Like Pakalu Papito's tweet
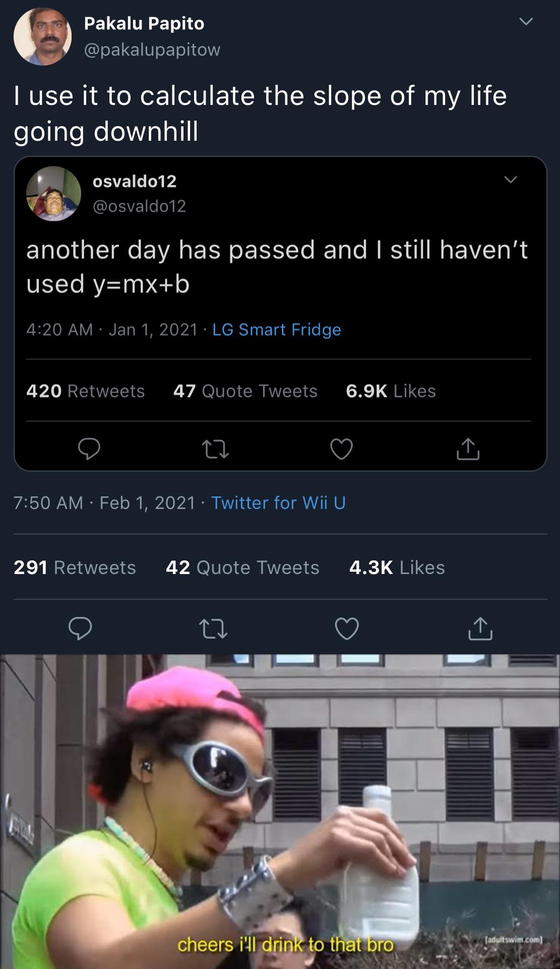560x969 pixels. click(347, 629)
